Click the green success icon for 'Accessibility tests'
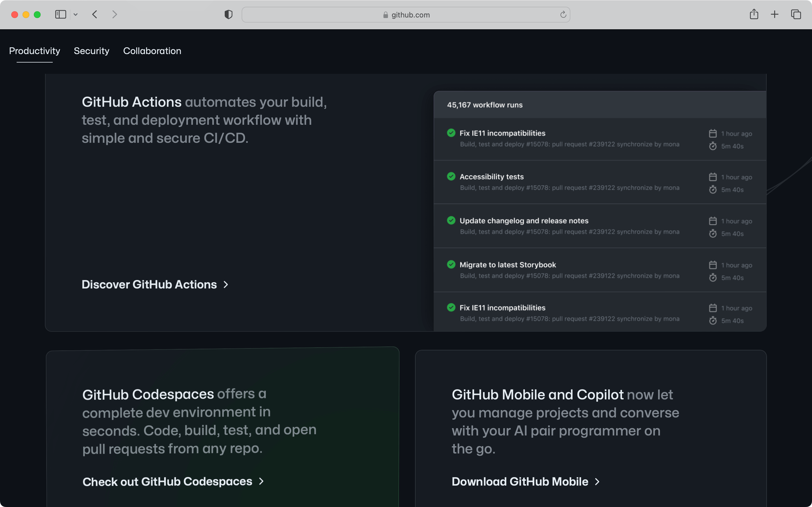 coord(451,176)
